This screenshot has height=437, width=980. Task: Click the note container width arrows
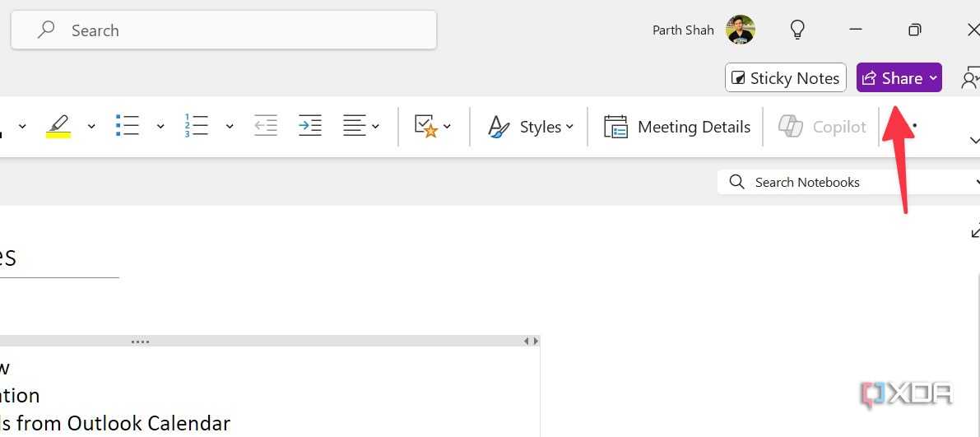pos(531,342)
